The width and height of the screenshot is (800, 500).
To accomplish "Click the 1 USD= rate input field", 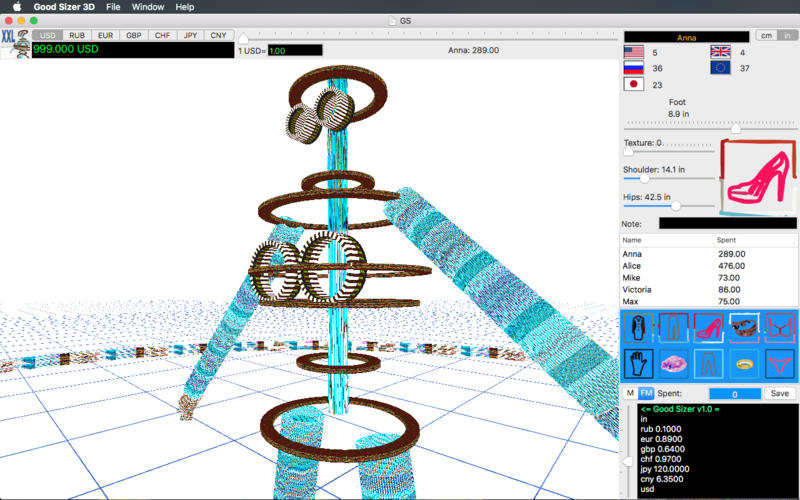I will pyautogui.click(x=295, y=51).
